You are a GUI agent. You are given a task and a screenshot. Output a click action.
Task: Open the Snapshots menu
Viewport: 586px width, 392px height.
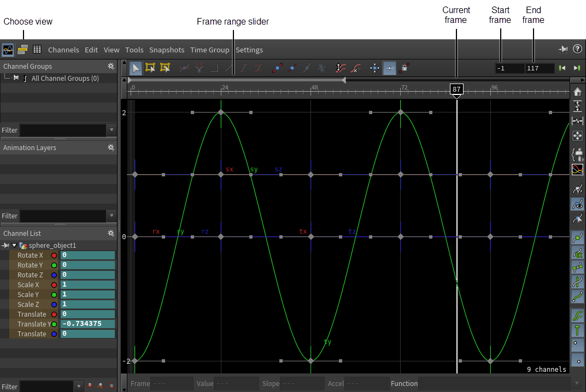pyautogui.click(x=167, y=50)
